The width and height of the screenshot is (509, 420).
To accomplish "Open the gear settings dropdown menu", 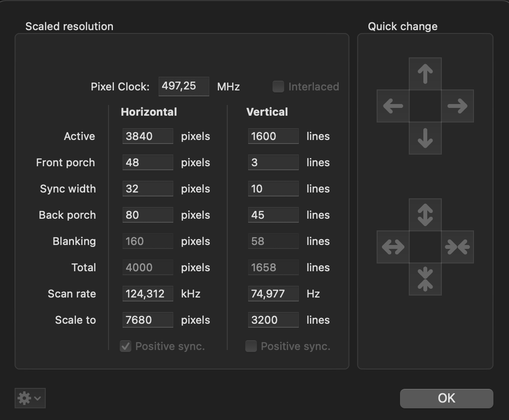I will (x=30, y=398).
